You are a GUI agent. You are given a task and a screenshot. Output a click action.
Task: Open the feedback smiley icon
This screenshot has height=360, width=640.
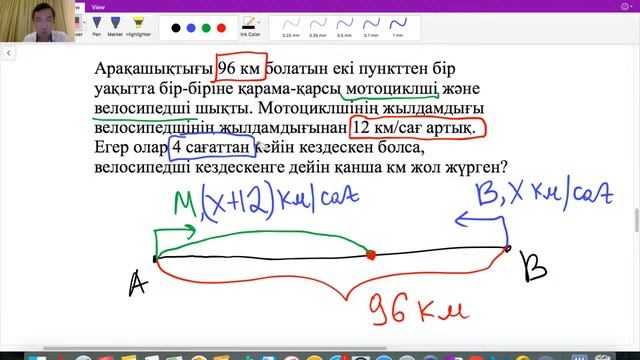(x=625, y=7)
